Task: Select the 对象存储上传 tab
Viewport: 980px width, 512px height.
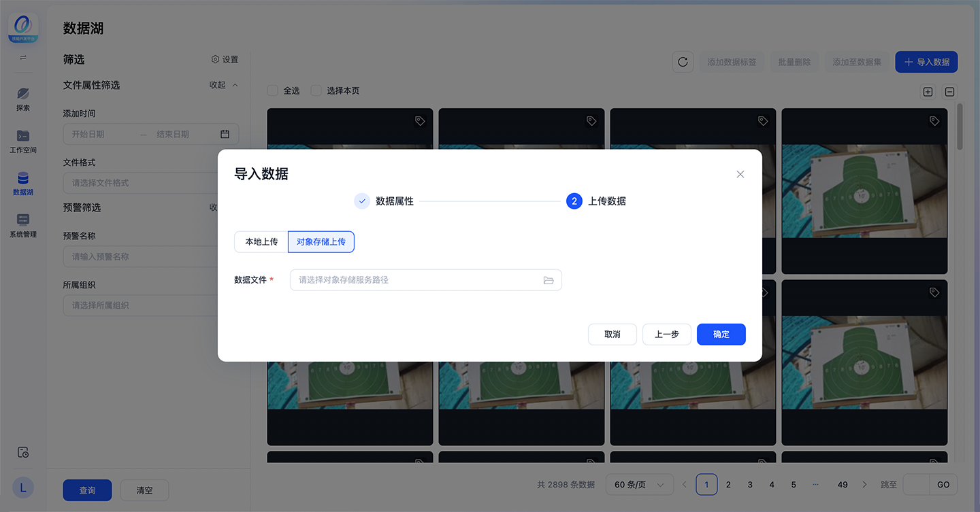Action: point(321,242)
